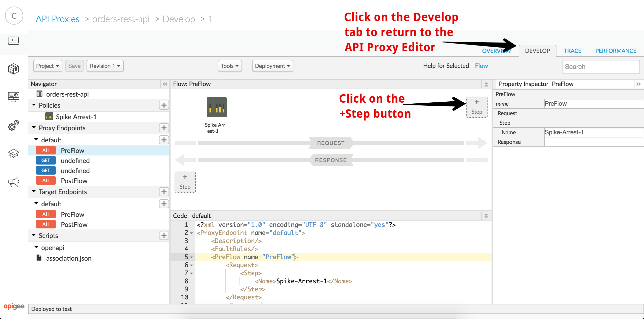Edit the PreFlow name value field
The width and height of the screenshot is (644, 319).
pos(594,104)
